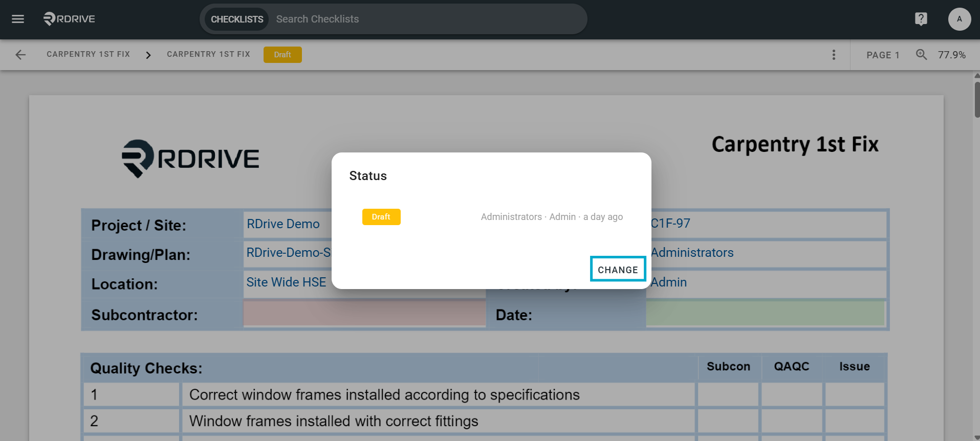The image size is (980, 441).
Task: Click Issue cell for quality check 1
Action: click(x=855, y=394)
